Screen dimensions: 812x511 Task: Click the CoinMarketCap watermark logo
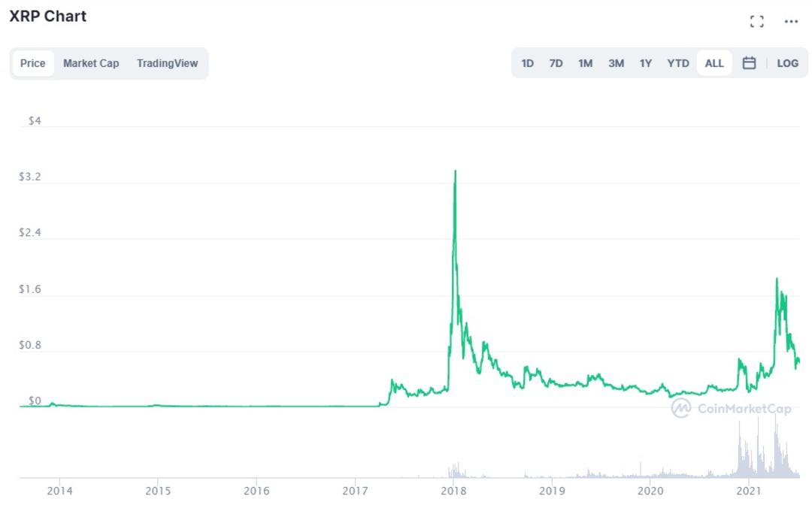click(x=732, y=409)
